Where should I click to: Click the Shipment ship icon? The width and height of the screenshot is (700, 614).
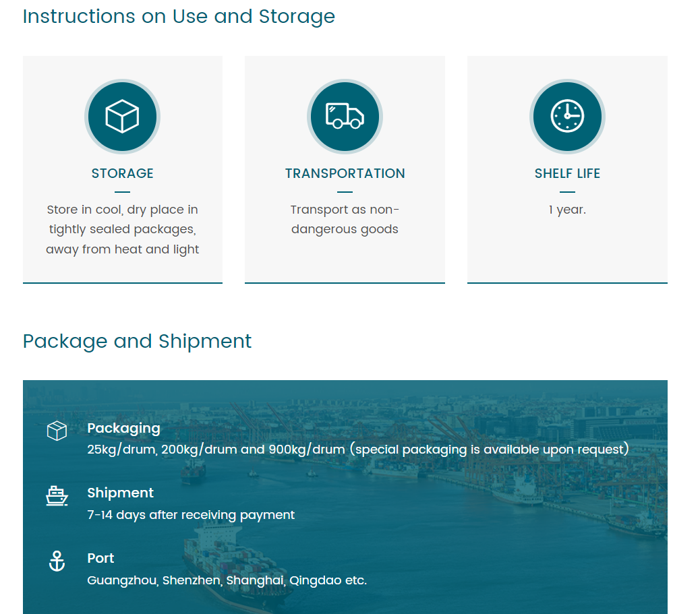point(57,496)
